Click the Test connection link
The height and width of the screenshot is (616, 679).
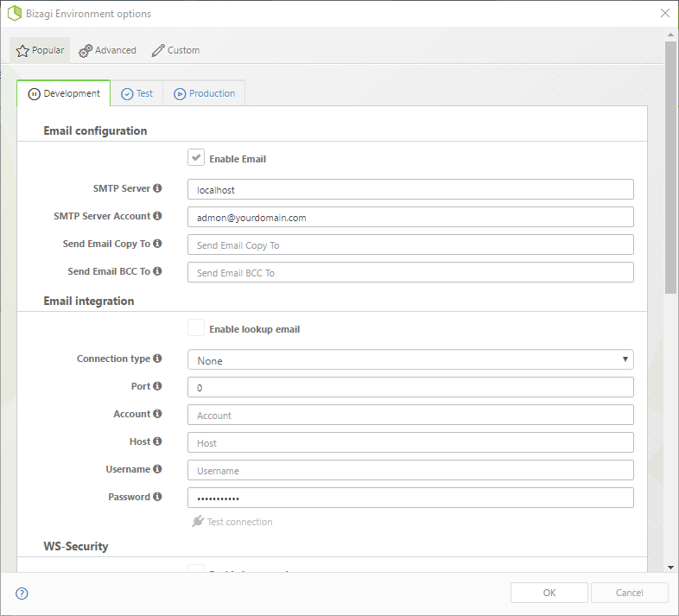tap(232, 522)
